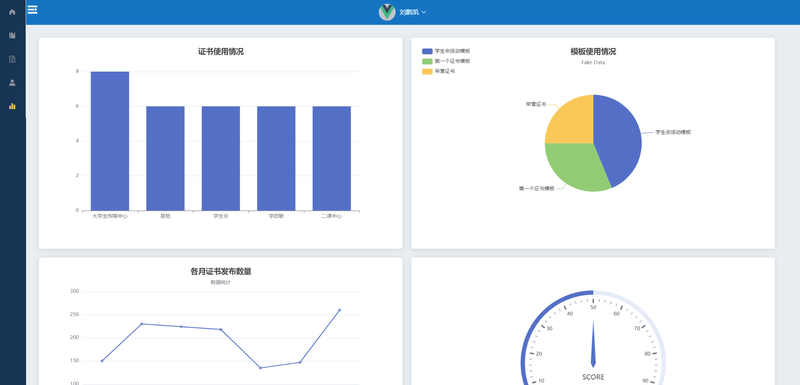Click the green pie chart slice

point(574,166)
